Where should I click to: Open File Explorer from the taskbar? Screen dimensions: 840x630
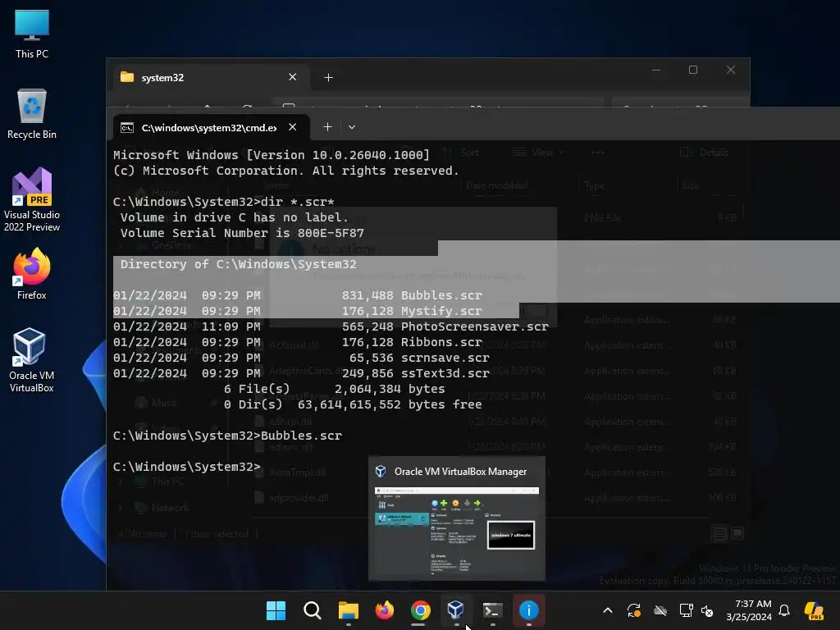(348, 610)
